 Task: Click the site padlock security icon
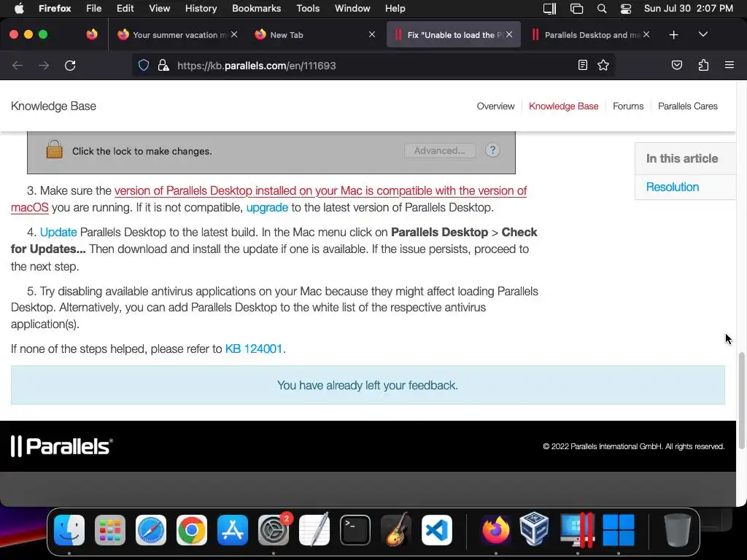click(163, 65)
